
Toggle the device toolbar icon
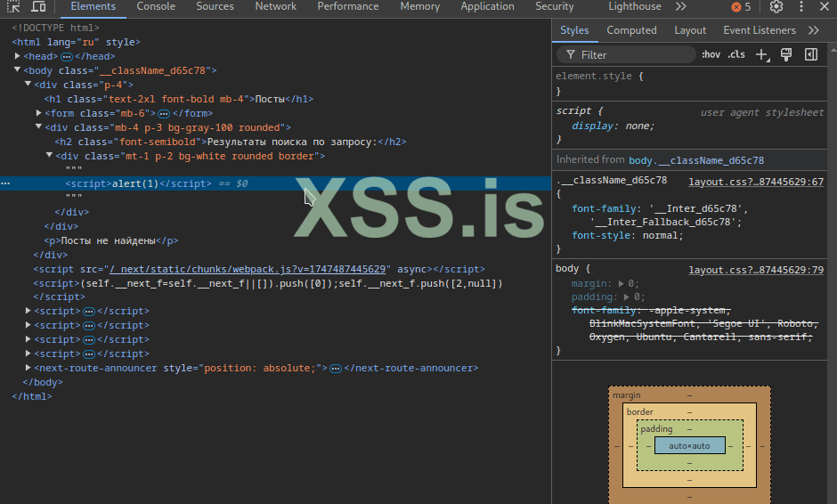[x=38, y=7]
